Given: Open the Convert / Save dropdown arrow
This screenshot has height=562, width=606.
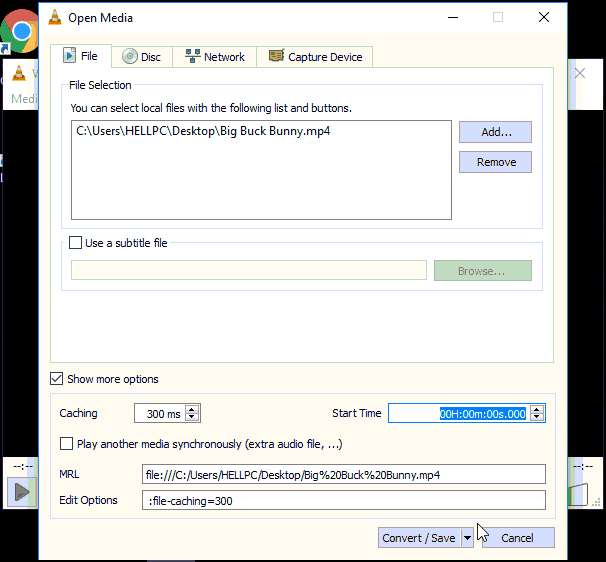Looking at the screenshot, I should (467, 538).
